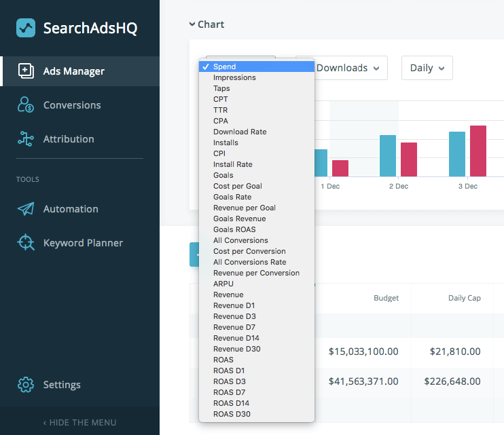The image size is (504, 435).
Task: Select Revenue per Conversion option
Action: pos(257,273)
